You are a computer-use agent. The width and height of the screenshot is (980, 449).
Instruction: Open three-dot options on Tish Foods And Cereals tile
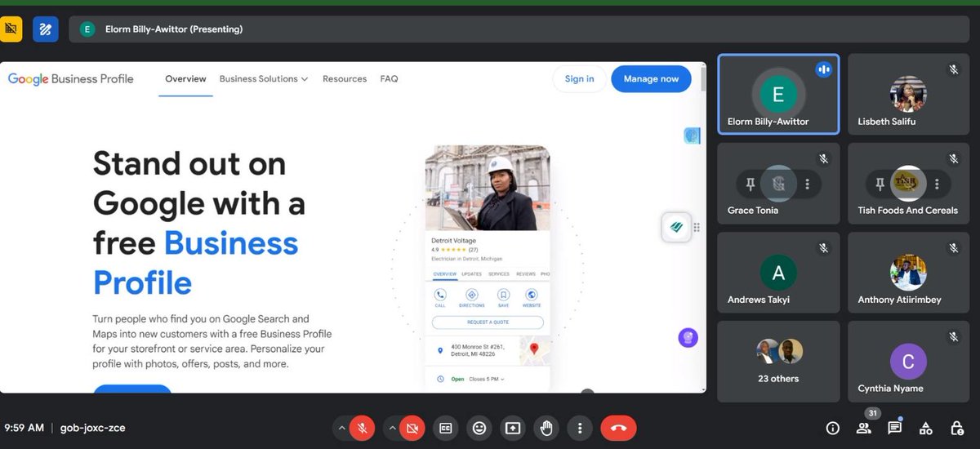pyautogui.click(x=937, y=184)
